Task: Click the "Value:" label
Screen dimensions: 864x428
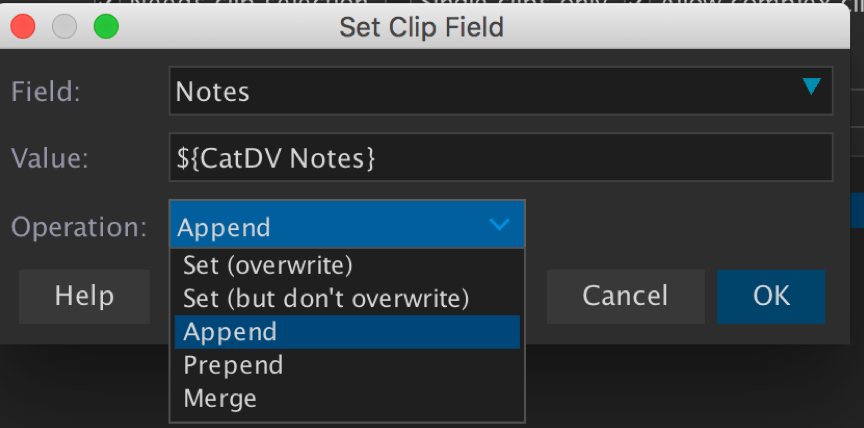Action: (x=50, y=158)
